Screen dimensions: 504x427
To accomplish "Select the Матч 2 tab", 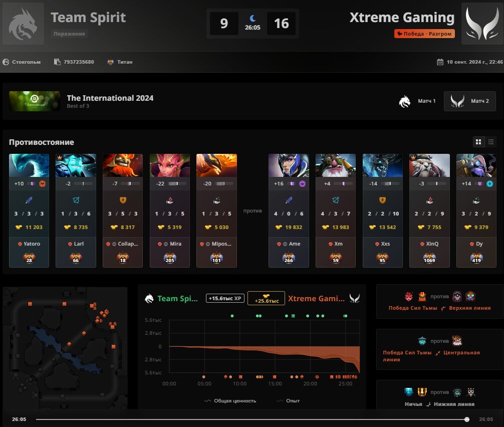I will pyautogui.click(x=469, y=101).
